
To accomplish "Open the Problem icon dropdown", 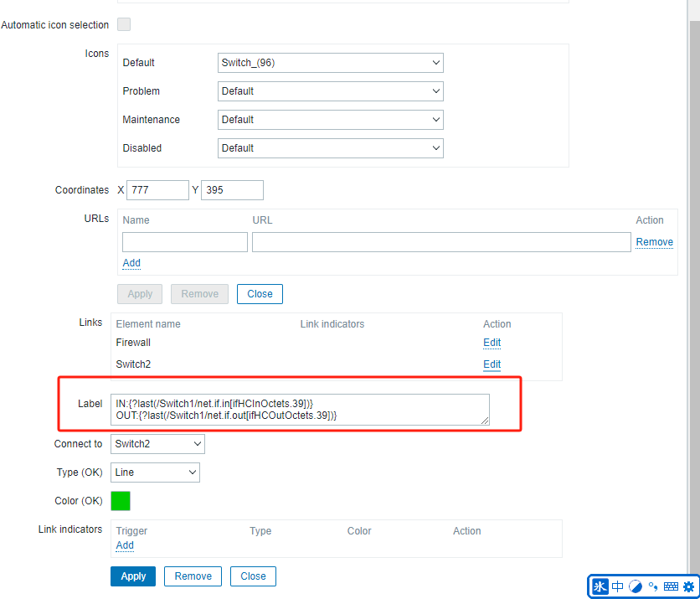I will pyautogui.click(x=331, y=91).
